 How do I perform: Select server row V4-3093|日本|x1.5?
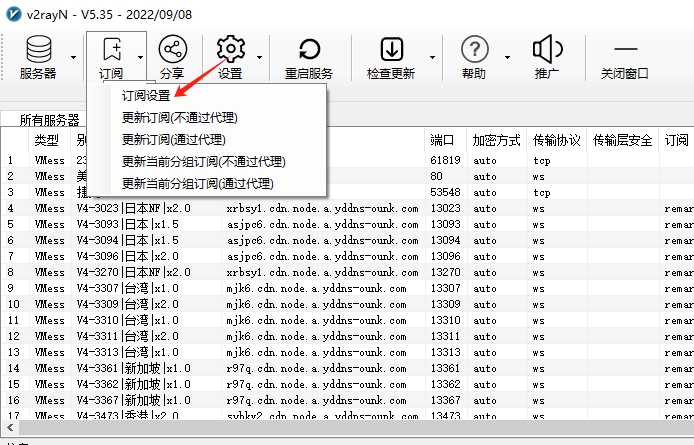347,224
